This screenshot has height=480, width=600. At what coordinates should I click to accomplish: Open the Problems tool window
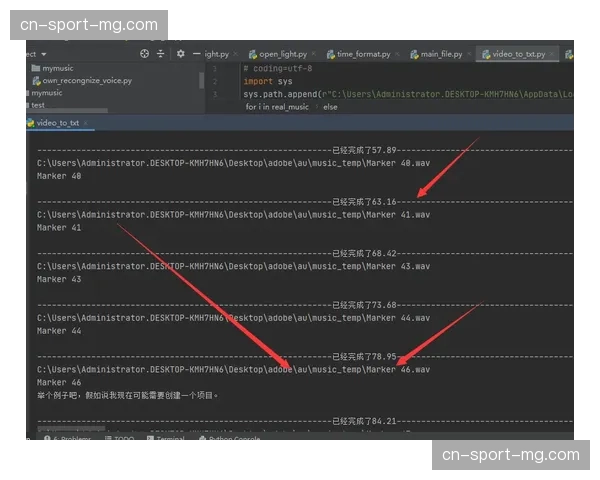tap(70, 438)
